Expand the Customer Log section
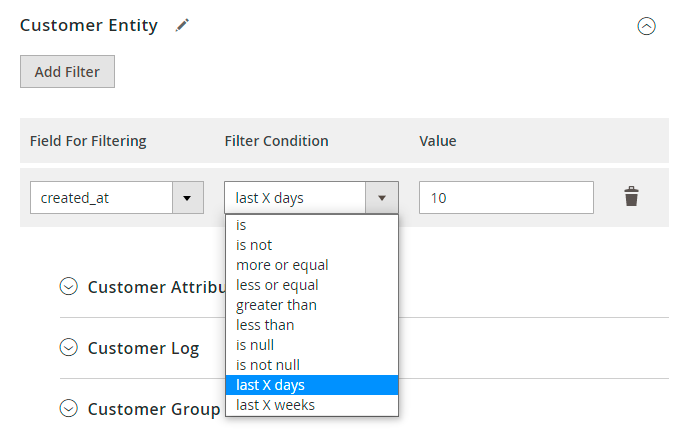 pos(69,347)
